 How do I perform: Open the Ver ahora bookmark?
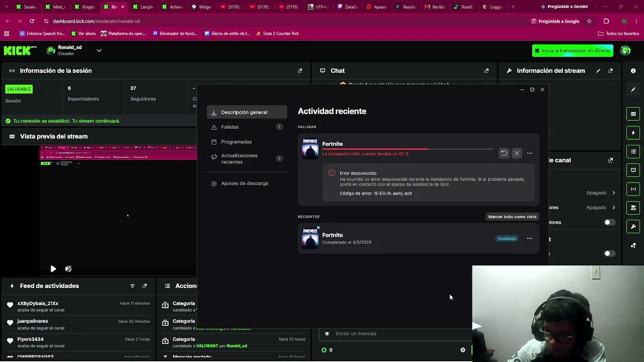click(x=84, y=34)
